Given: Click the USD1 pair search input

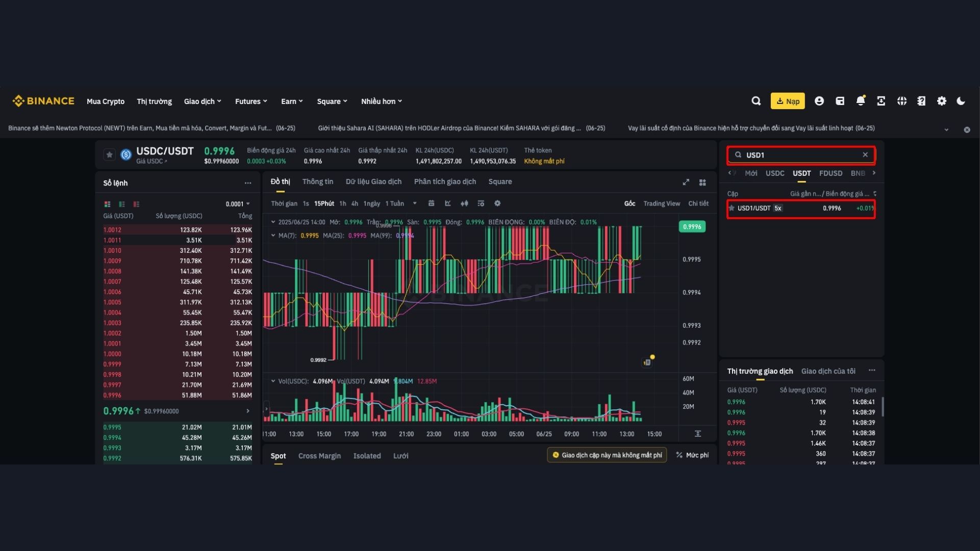Looking at the screenshot, I should coord(801,155).
